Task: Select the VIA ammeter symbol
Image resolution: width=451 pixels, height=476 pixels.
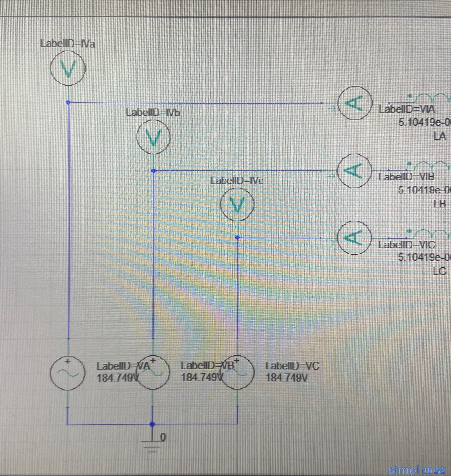Action: [x=355, y=103]
